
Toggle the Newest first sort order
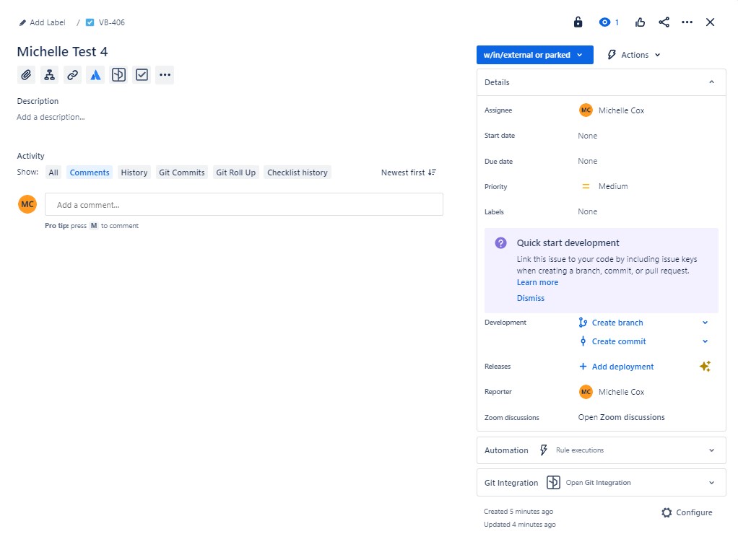(x=409, y=172)
